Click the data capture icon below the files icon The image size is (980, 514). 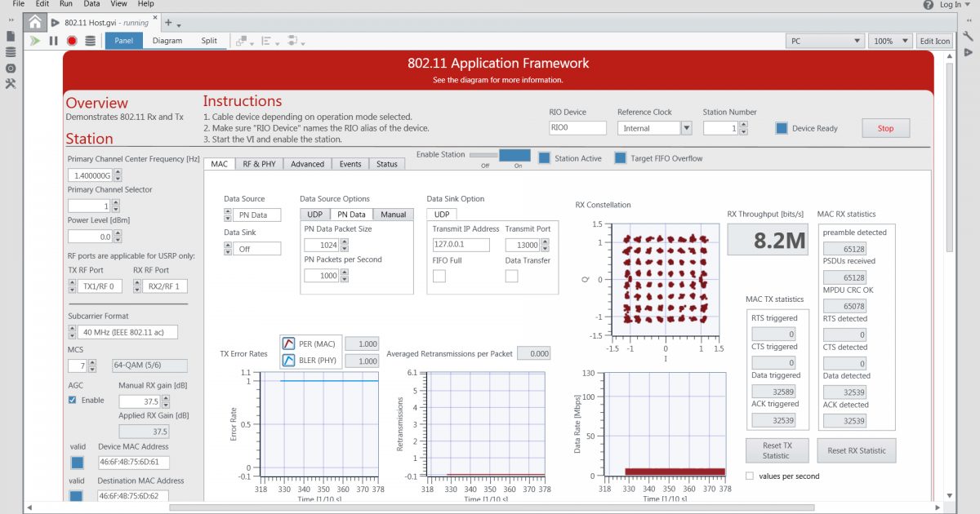11,53
